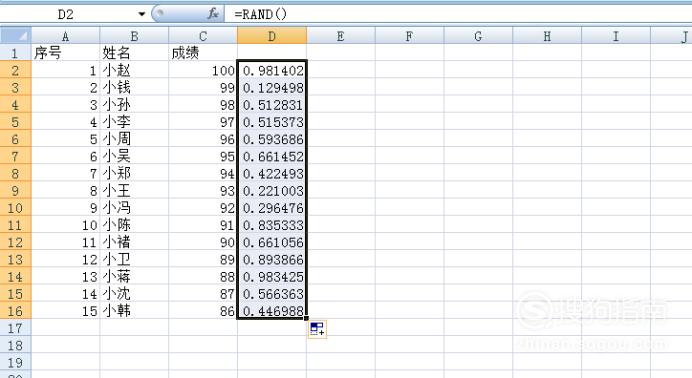Select row 10 header
This screenshot has width=692, height=378.
tap(15, 208)
